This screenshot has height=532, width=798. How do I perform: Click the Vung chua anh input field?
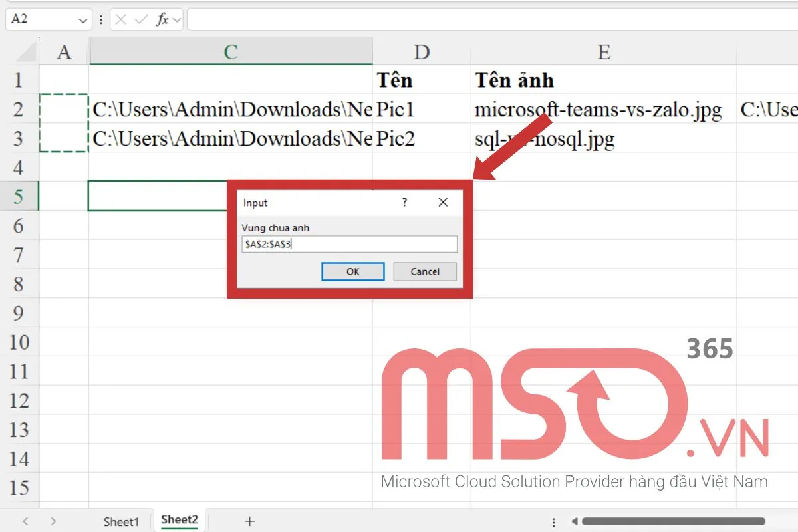[349, 244]
